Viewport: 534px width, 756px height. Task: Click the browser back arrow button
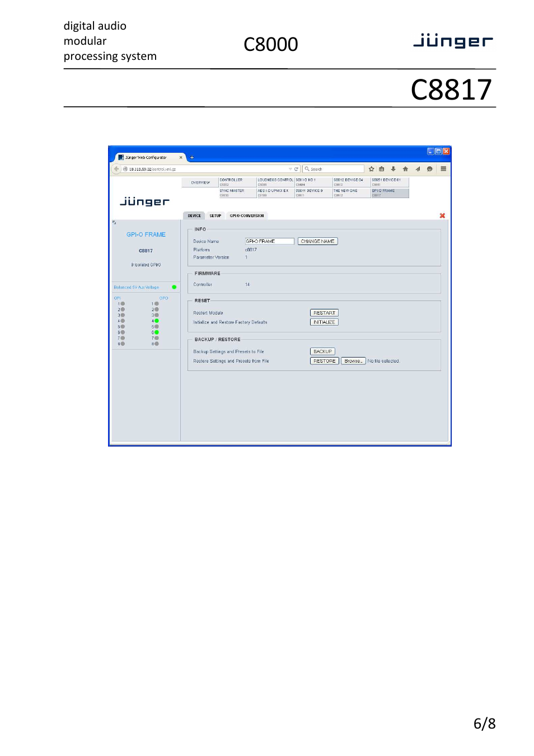point(116,169)
